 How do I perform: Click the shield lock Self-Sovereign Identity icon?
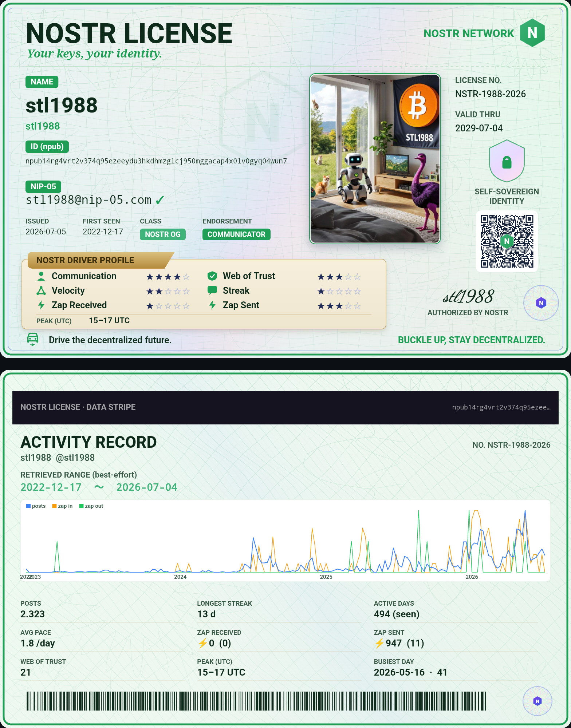pos(507,161)
